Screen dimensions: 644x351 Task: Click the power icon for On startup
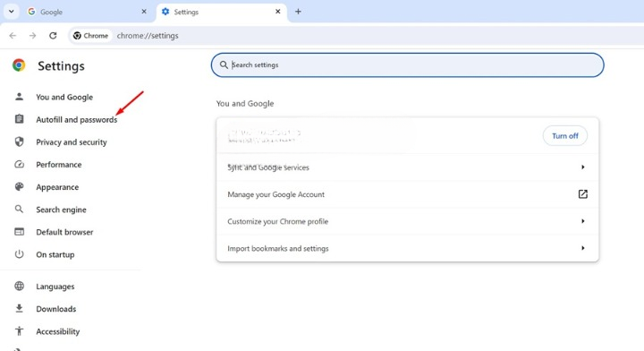[19, 254]
